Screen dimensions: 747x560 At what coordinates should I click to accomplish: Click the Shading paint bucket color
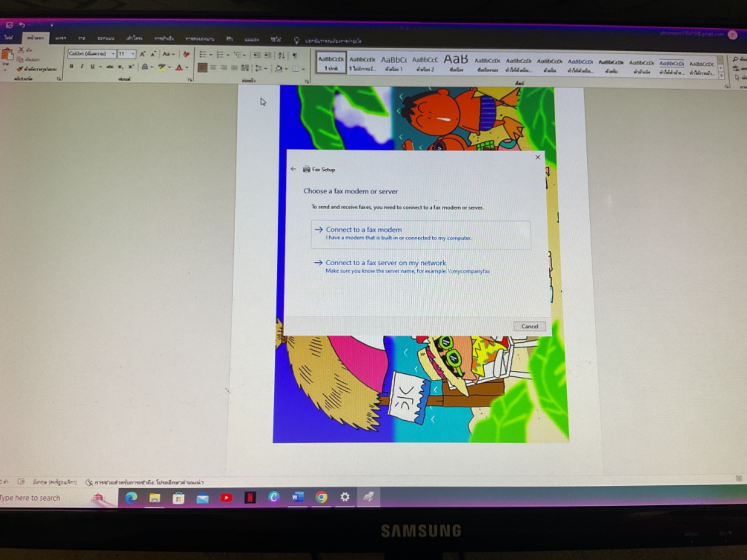[x=279, y=69]
